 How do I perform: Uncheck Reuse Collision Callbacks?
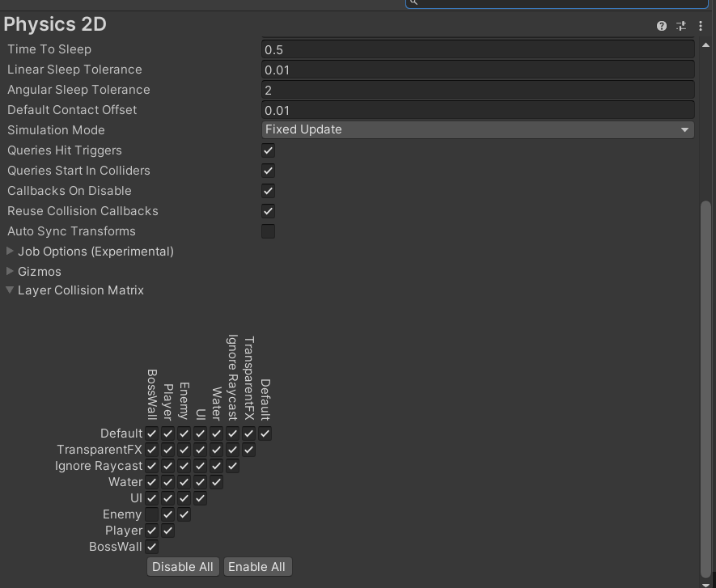click(x=268, y=211)
